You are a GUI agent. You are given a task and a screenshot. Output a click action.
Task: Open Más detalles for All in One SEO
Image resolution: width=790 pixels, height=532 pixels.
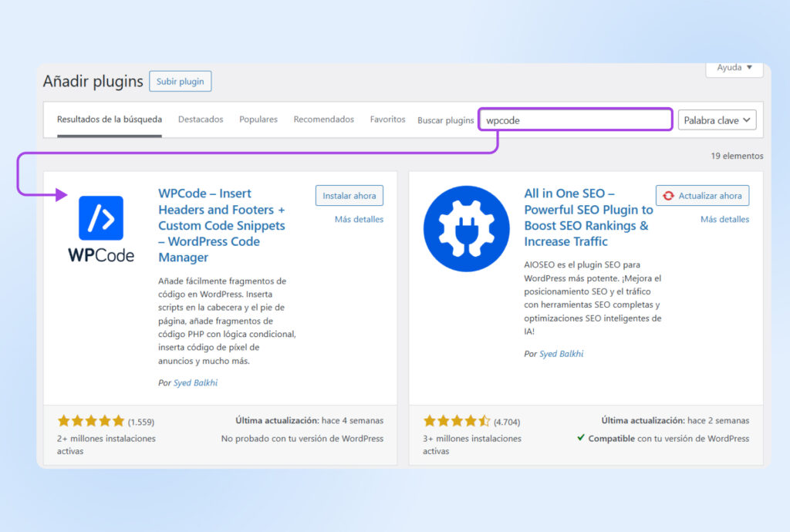coord(724,220)
